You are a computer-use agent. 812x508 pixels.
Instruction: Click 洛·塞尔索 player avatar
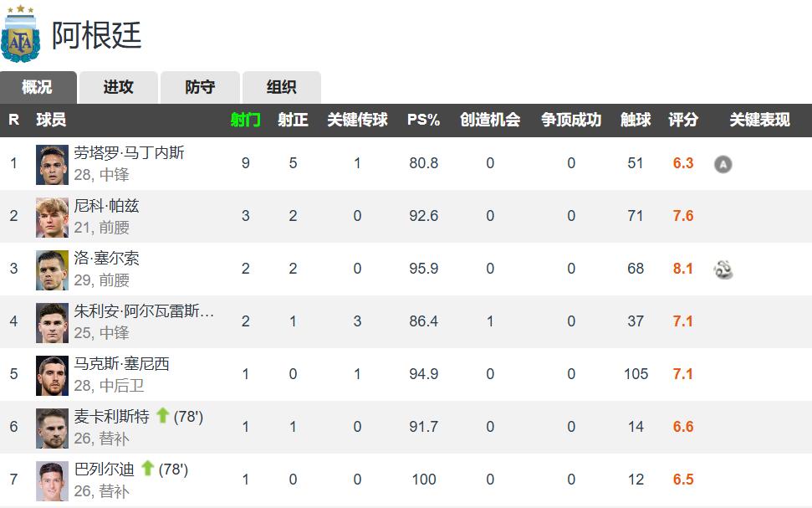(52, 269)
